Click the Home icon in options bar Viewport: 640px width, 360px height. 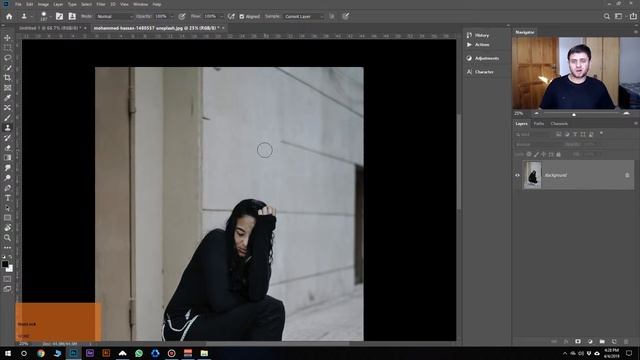(9, 16)
